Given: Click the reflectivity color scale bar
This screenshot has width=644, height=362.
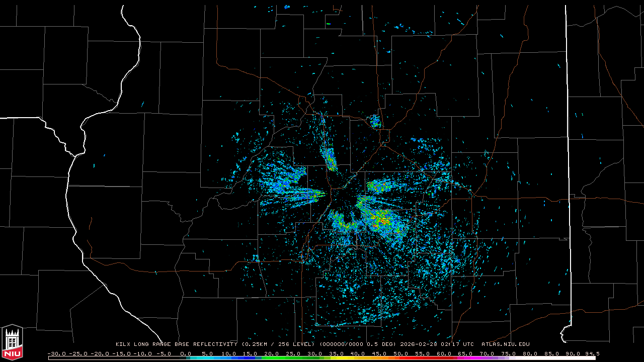Looking at the screenshot, I should (x=322, y=358).
